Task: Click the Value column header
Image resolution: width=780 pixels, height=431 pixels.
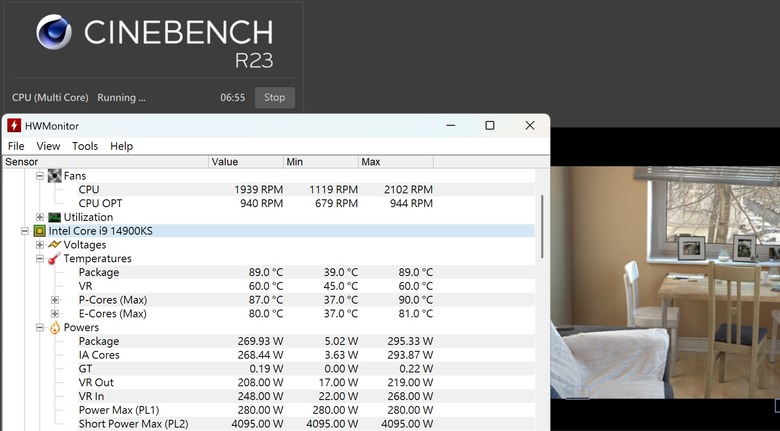Action: [x=246, y=162]
